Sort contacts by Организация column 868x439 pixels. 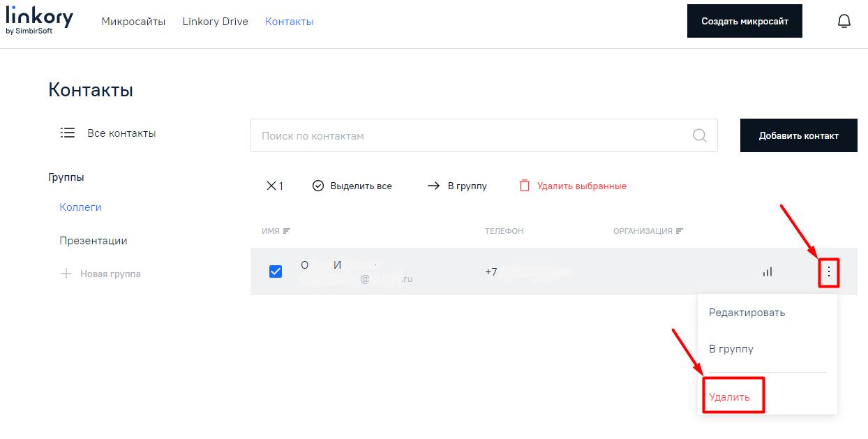coord(648,231)
